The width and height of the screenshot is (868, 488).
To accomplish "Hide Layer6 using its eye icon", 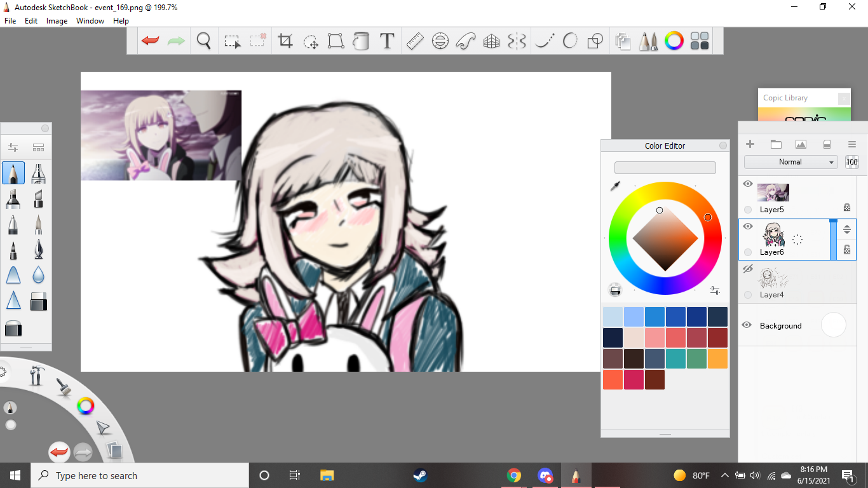I will pyautogui.click(x=748, y=227).
